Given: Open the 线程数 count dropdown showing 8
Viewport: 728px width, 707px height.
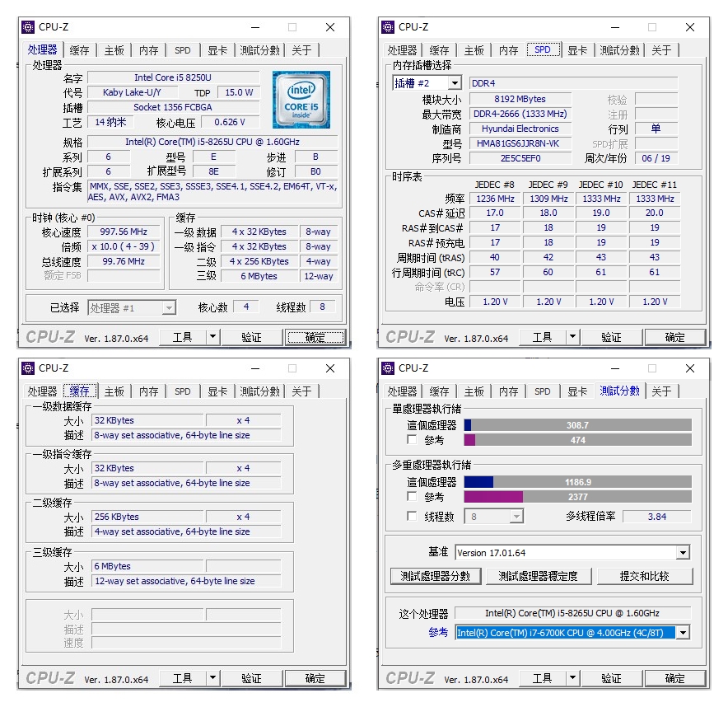Looking at the screenshot, I should 516,517.
